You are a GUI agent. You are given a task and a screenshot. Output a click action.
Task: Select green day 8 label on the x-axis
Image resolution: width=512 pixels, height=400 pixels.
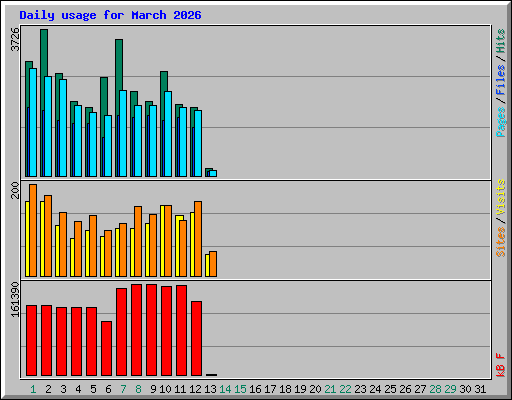pos(138,389)
